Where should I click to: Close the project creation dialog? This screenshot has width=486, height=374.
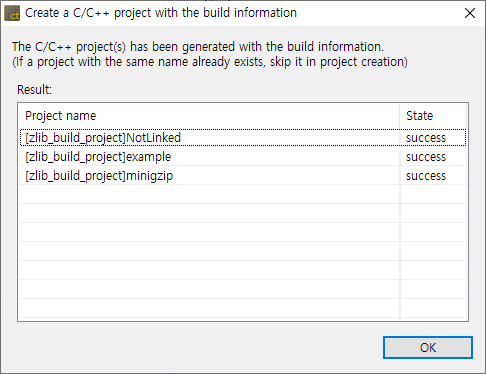coord(470,13)
